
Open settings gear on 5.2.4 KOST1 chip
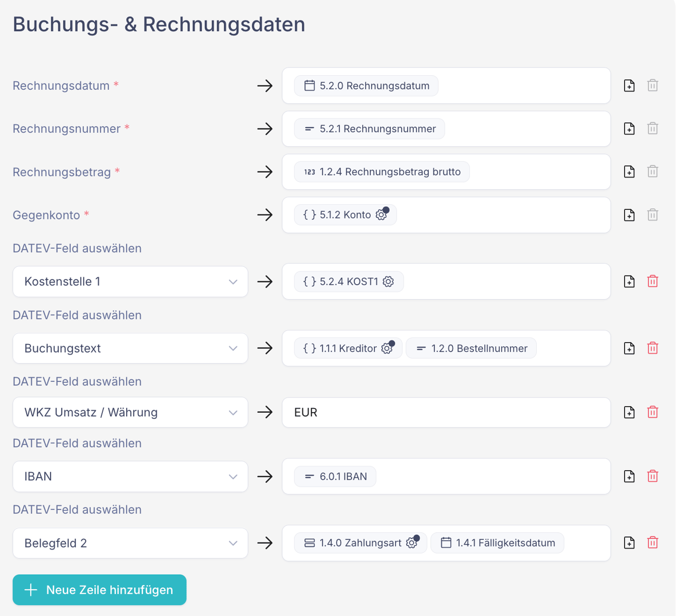388,282
